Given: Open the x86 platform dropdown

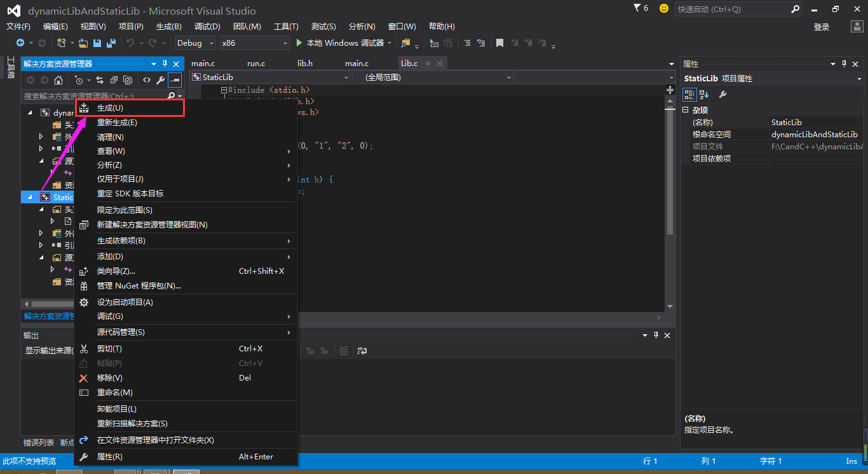Looking at the screenshot, I should 254,43.
